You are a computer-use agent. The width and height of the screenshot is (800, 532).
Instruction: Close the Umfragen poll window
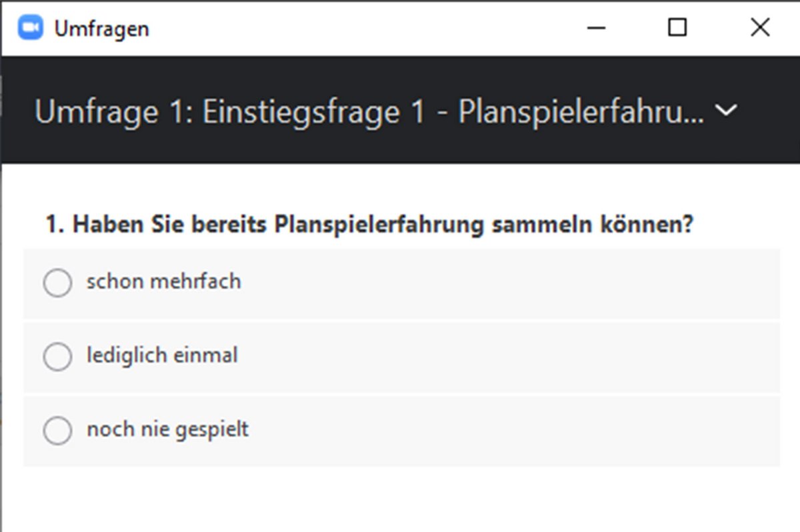760,28
